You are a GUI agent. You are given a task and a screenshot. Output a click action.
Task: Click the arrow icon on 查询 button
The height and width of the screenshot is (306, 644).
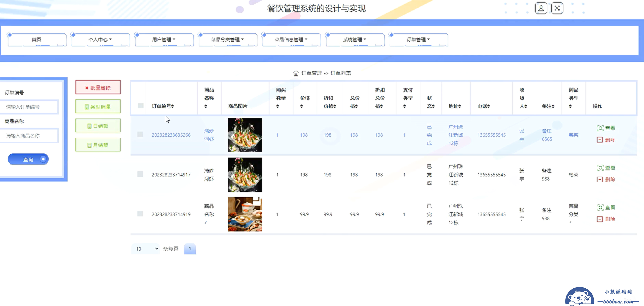[x=43, y=159]
